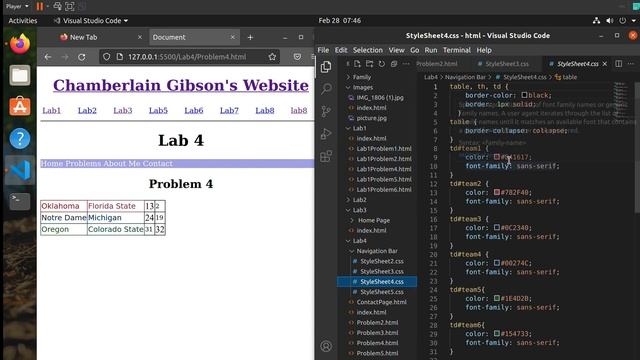This screenshot has width=640, height=360.
Task: Click the Lab1 link on the webpage
Action: click(51, 110)
